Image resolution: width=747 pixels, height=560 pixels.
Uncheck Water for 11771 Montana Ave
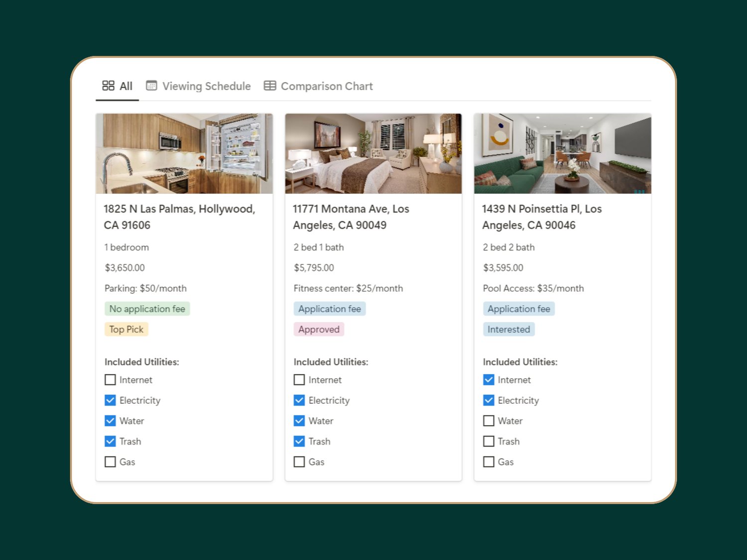(x=299, y=421)
